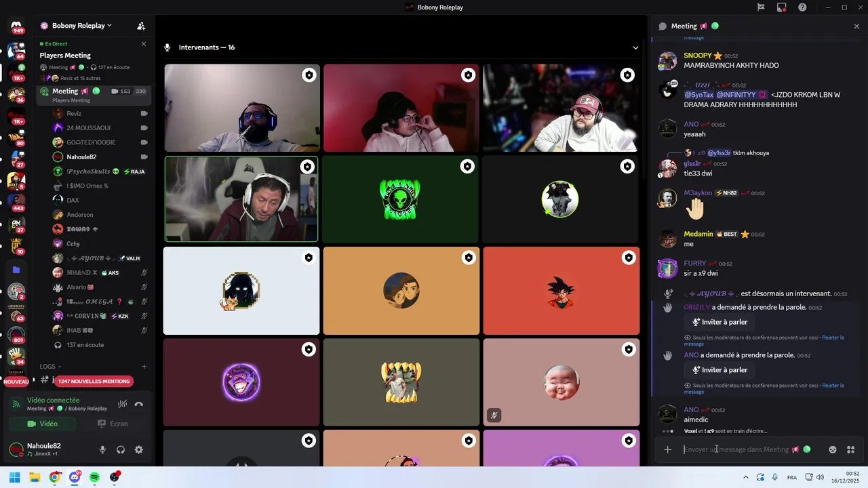Show hidden system tray icons

click(746, 477)
